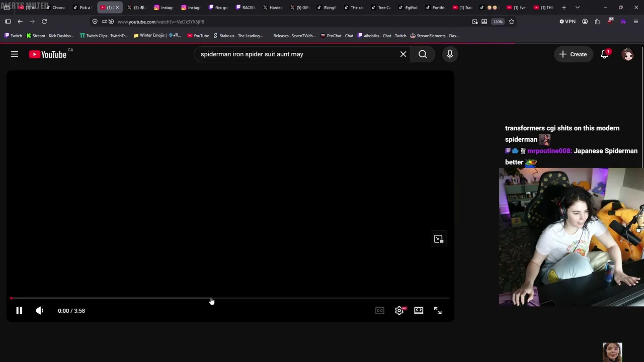Open the Create menu on YouTube
This screenshot has height=362, width=644.
pos(573,54)
